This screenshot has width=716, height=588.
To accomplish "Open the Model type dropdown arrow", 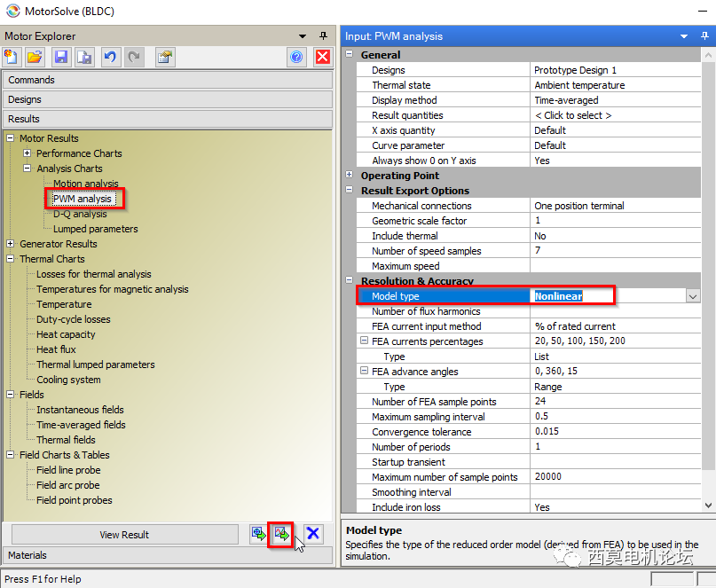I will point(693,296).
